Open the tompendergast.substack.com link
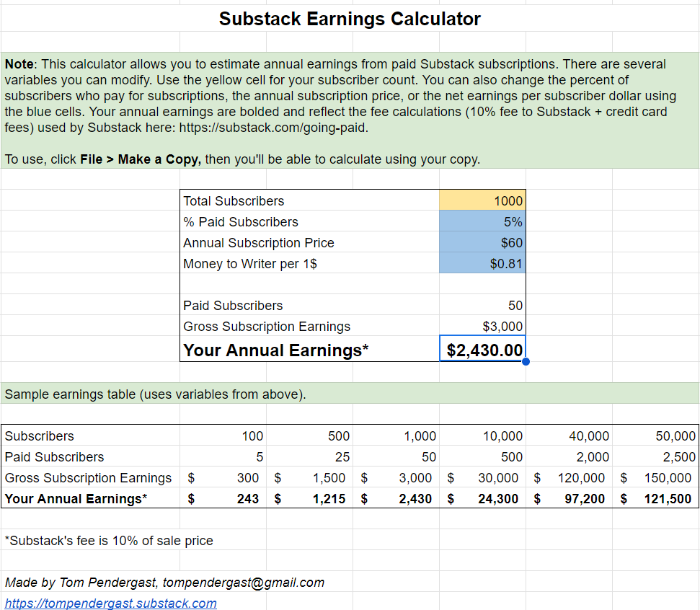 (x=111, y=603)
